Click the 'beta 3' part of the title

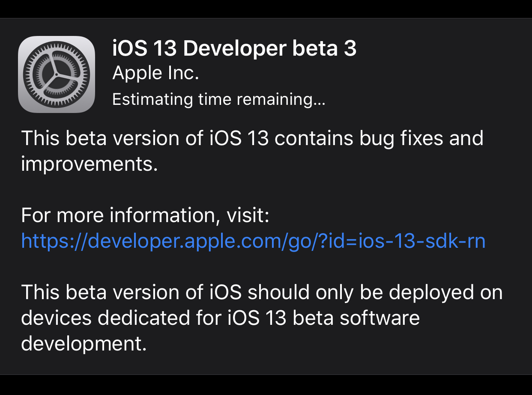point(325,49)
